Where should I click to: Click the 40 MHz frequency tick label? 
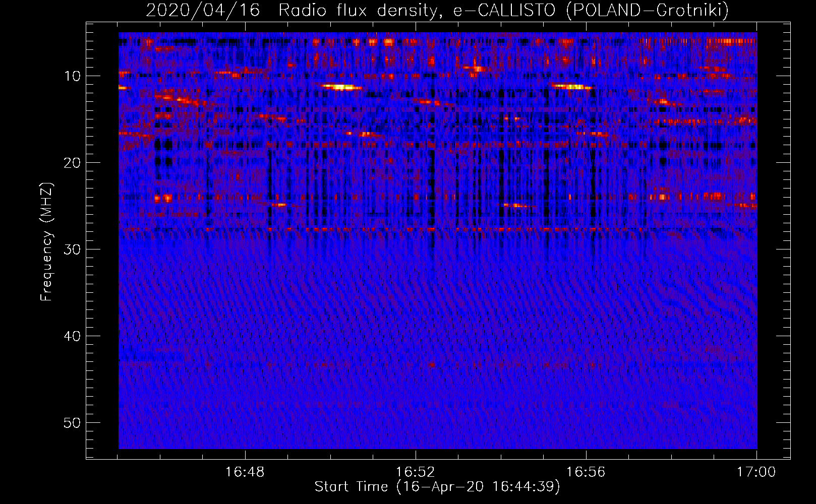coord(73,336)
